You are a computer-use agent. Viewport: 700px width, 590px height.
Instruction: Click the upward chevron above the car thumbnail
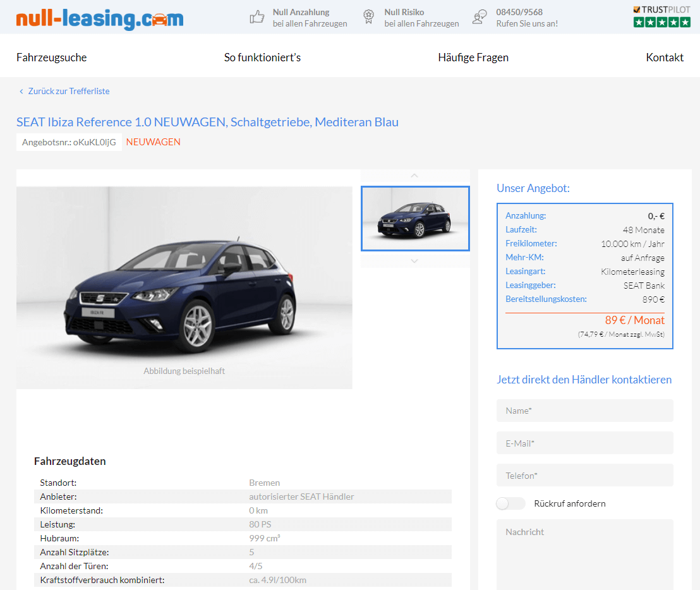click(414, 176)
